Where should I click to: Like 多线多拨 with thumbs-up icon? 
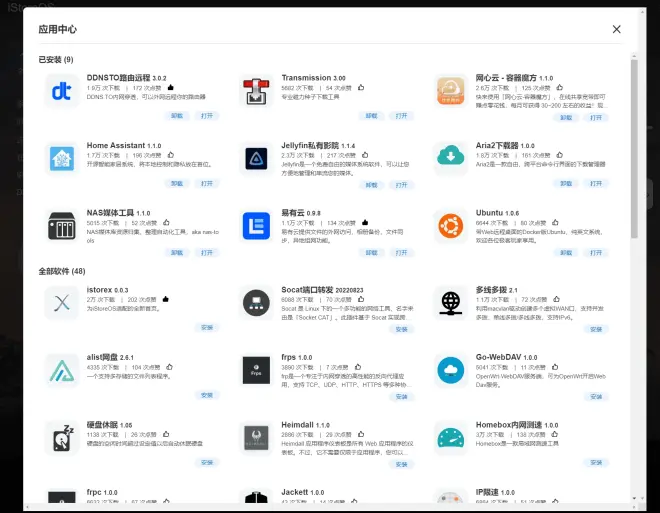(x=556, y=299)
